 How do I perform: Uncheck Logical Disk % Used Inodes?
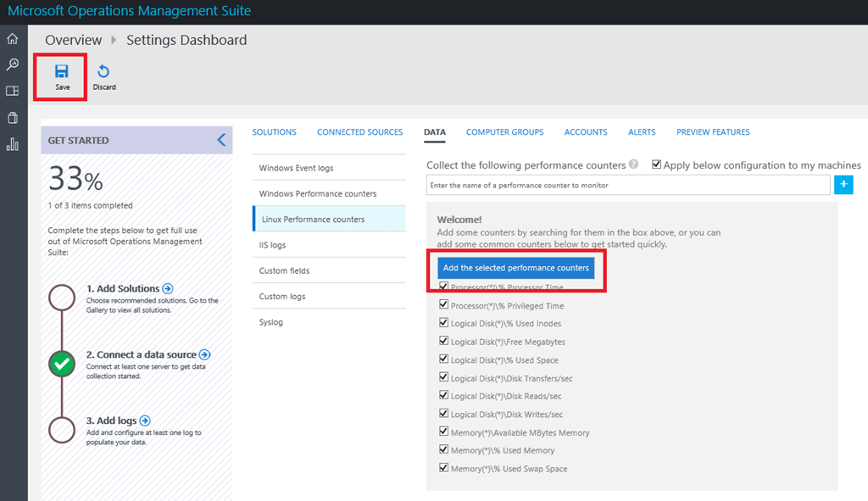443,323
